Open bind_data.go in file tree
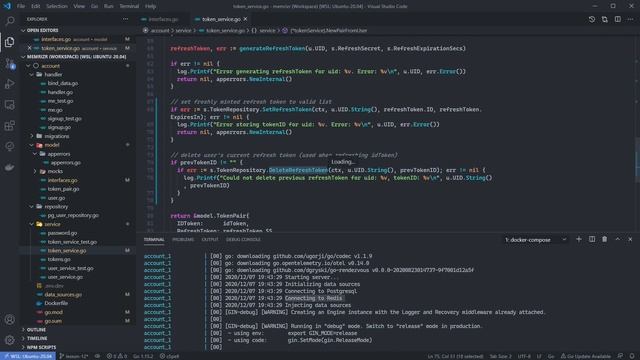This screenshot has width=640, height=360. (62, 83)
